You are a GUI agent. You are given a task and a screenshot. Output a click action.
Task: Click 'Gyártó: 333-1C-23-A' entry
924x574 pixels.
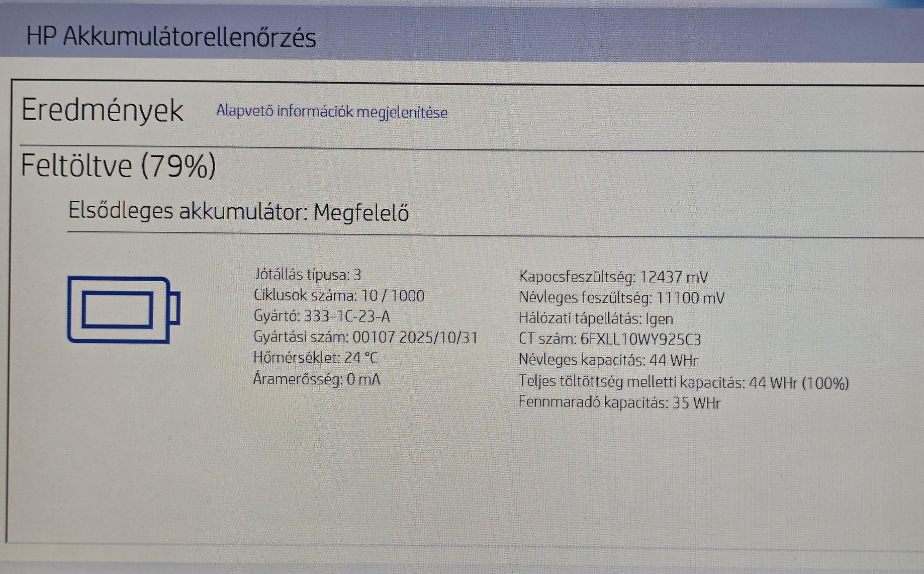point(322,316)
